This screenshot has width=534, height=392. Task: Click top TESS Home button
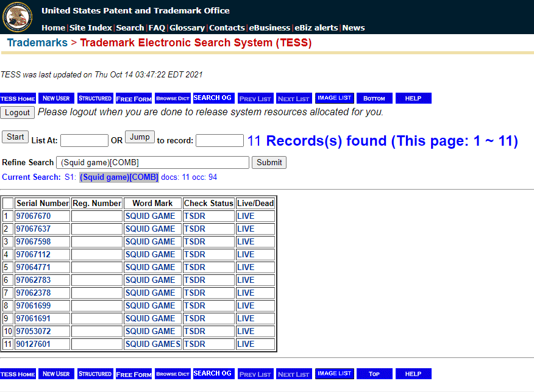pyautogui.click(x=18, y=98)
